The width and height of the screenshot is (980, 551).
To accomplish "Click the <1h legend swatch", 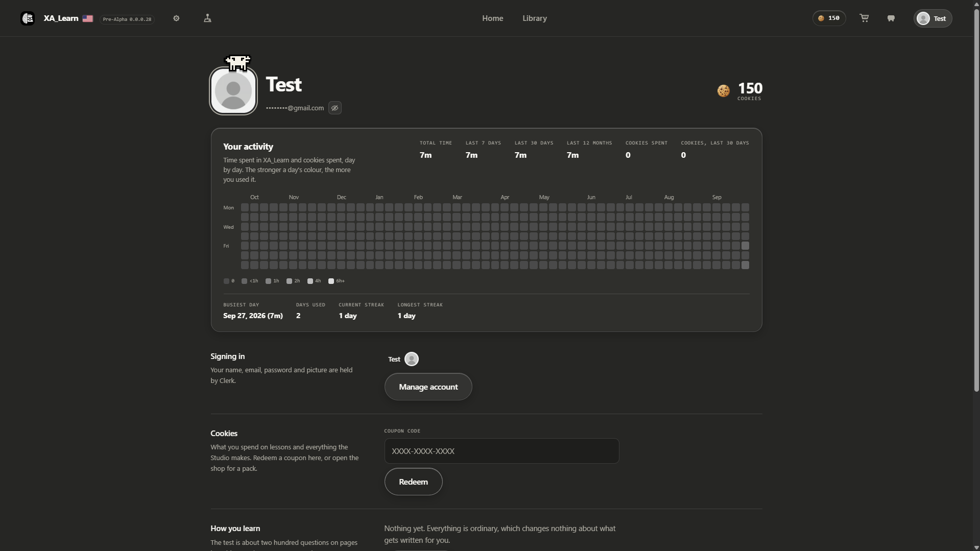I will [x=244, y=281].
